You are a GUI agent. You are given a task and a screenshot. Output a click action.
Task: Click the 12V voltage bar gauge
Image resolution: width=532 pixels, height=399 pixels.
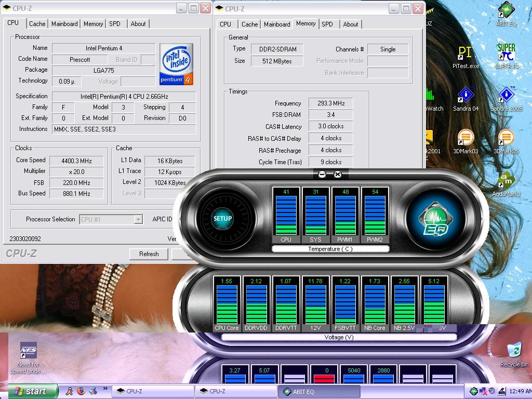coord(315,304)
